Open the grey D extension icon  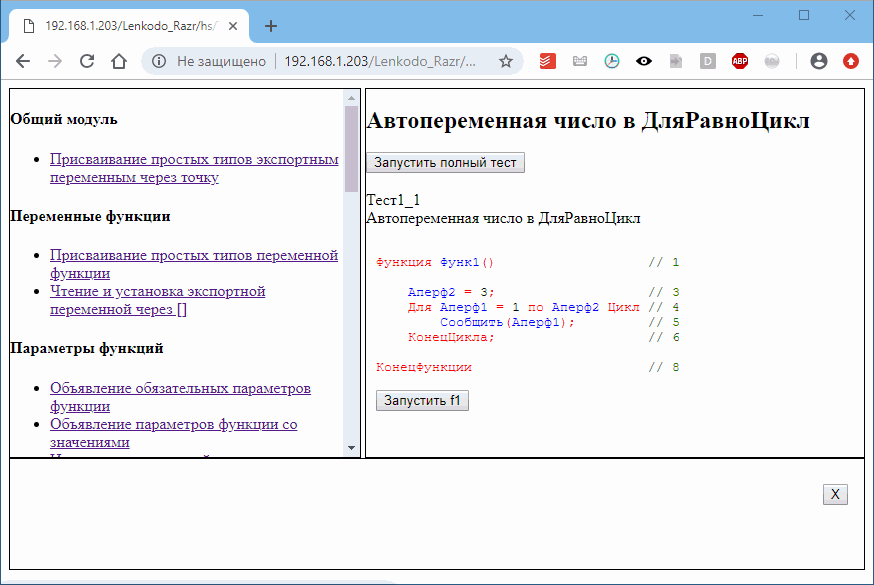(x=708, y=61)
